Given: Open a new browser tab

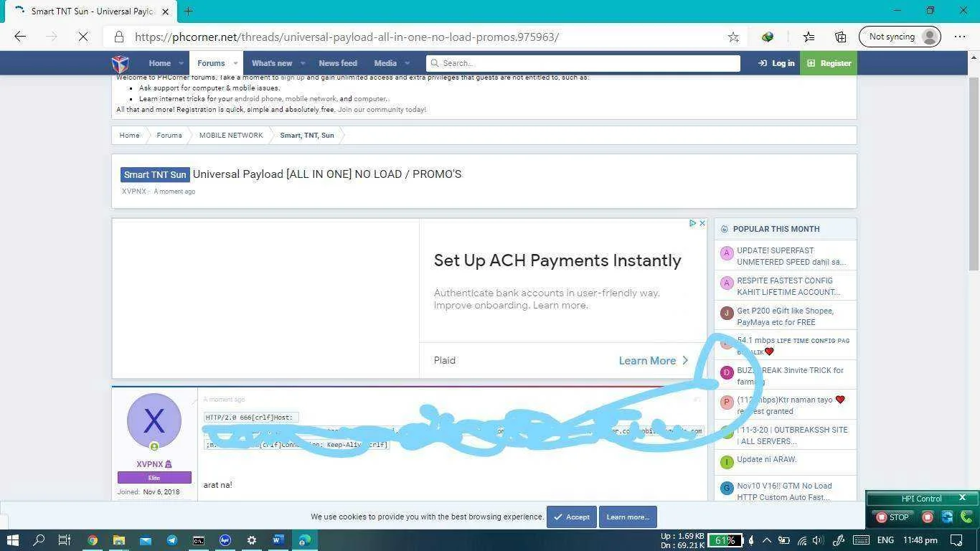Looking at the screenshot, I should pos(189,11).
